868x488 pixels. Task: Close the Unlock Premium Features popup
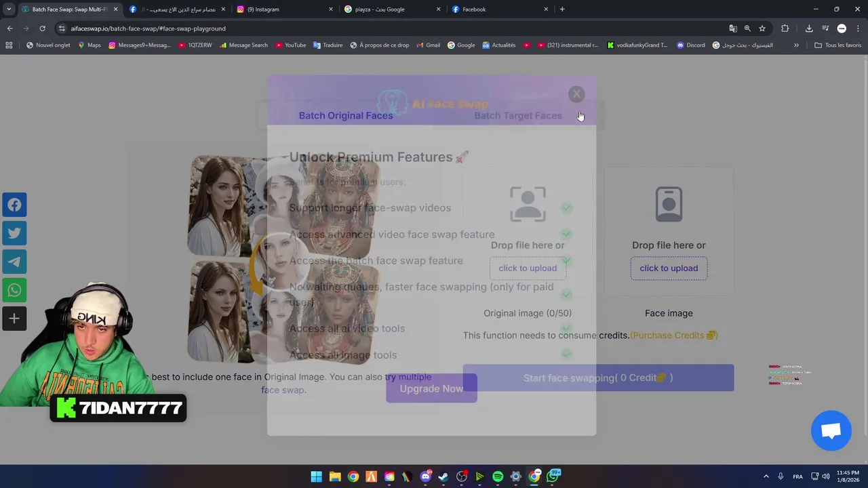[576, 94]
